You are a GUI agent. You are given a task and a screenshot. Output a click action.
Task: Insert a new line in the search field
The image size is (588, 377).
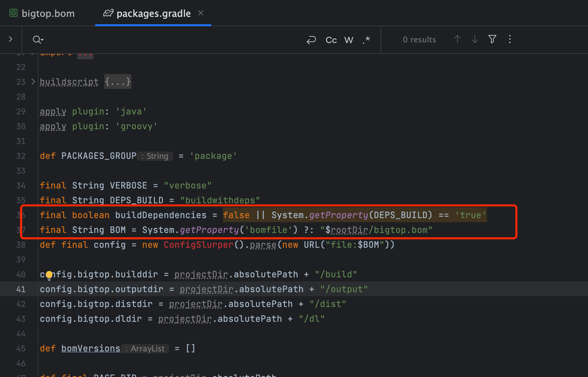click(x=311, y=40)
